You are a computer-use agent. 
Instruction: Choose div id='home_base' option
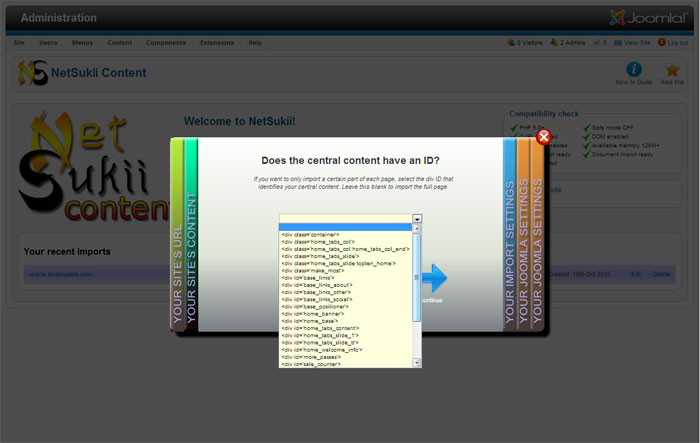[x=345, y=321]
